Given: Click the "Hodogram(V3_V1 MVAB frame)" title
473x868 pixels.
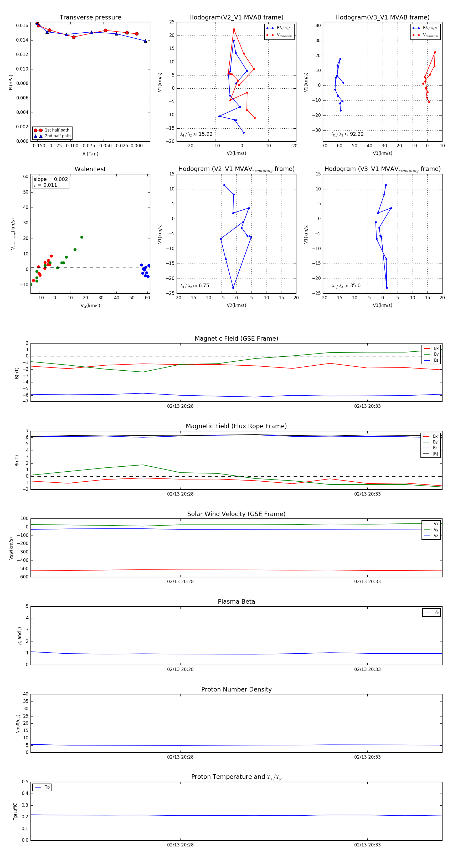Looking at the screenshot, I should 382,18.
